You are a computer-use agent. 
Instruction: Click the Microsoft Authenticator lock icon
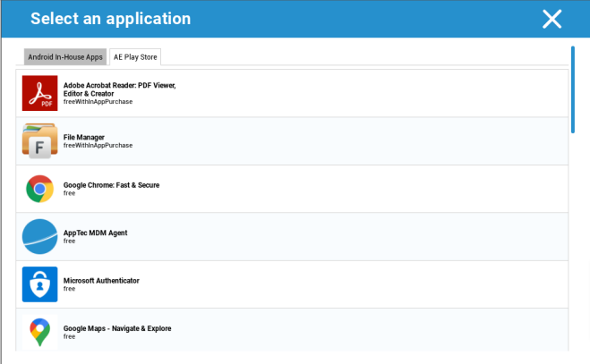(39, 284)
